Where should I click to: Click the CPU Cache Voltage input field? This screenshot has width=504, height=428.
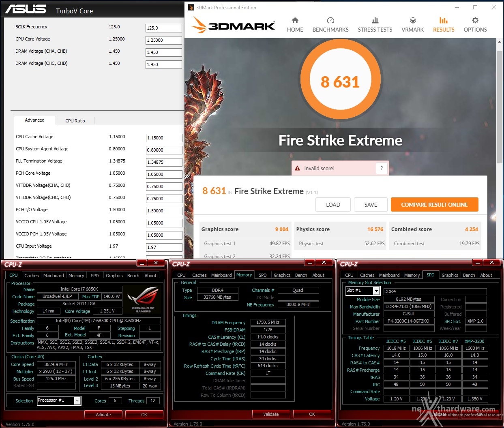(x=164, y=138)
